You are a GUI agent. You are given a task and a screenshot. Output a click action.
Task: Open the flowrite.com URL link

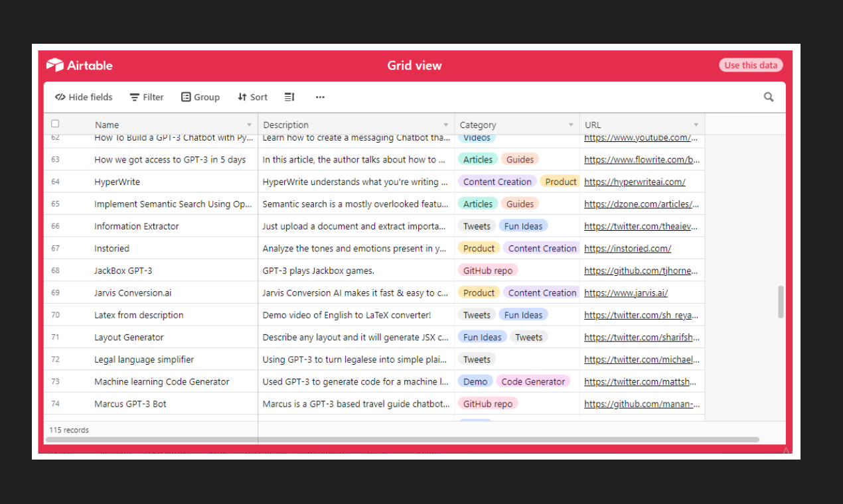point(642,159)
